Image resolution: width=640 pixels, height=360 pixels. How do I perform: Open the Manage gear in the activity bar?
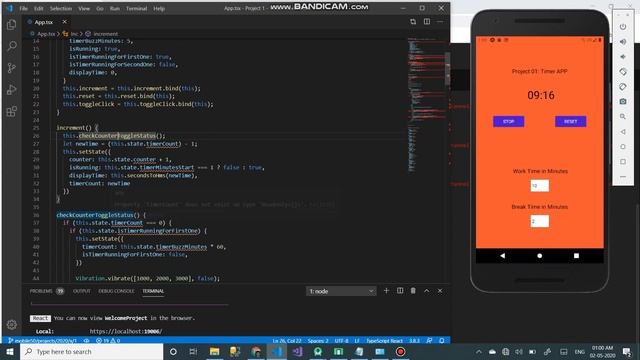(x=11, y=324)
